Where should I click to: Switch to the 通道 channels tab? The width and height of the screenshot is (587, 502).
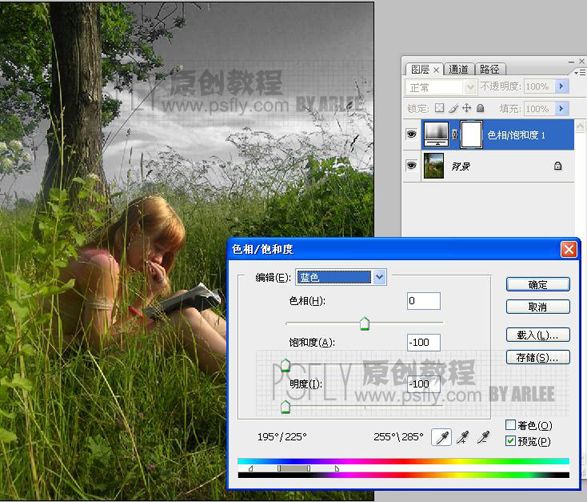click(x=459, y=69)
